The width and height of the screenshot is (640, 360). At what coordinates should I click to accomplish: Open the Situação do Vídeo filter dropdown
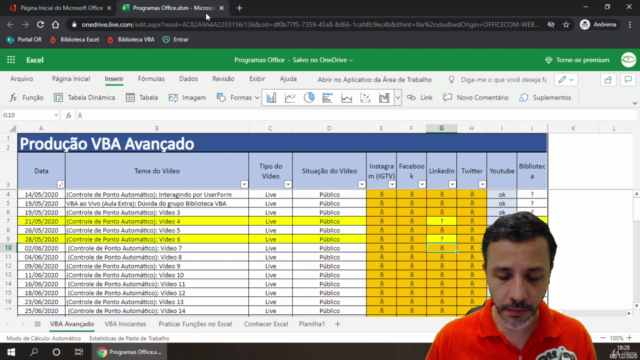(362, 184)
